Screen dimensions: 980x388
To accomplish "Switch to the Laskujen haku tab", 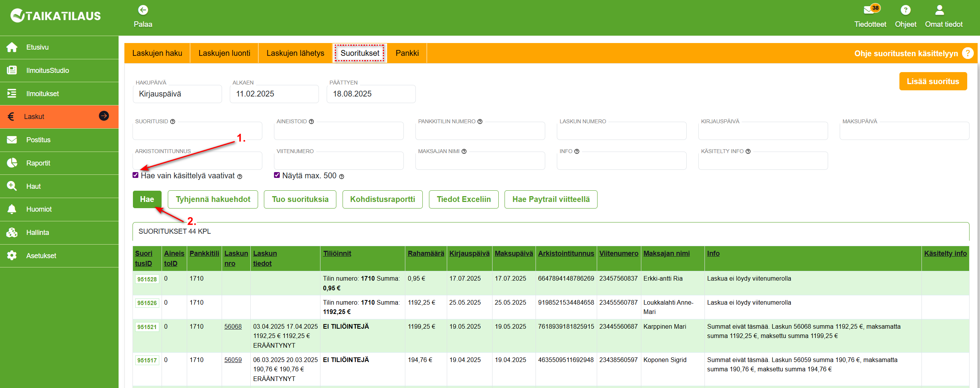I will tap(157, 53).
